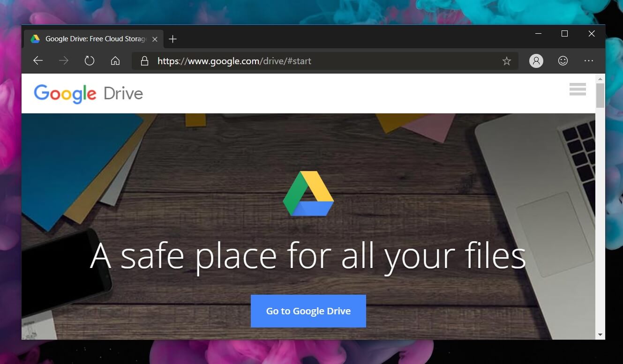This screenshot has width=623, height=364.
Task: Open the hamburger menu on Google Drive page
Action: click(578, 89)
